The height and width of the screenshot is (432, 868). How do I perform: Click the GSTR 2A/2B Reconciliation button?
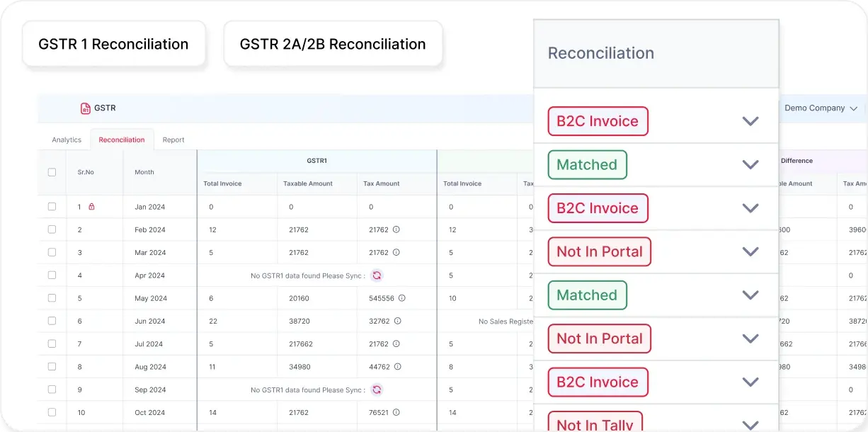[x=333, y=44]
